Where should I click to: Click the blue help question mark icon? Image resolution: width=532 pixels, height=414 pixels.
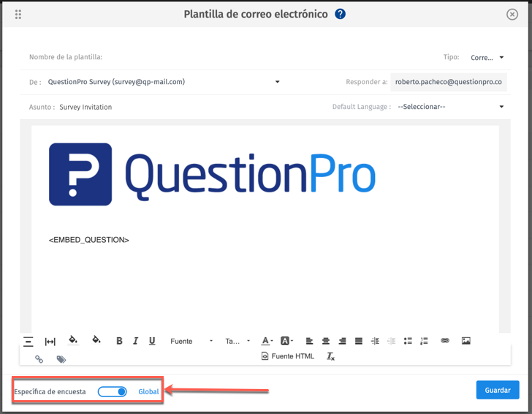[x=340, y=14]
